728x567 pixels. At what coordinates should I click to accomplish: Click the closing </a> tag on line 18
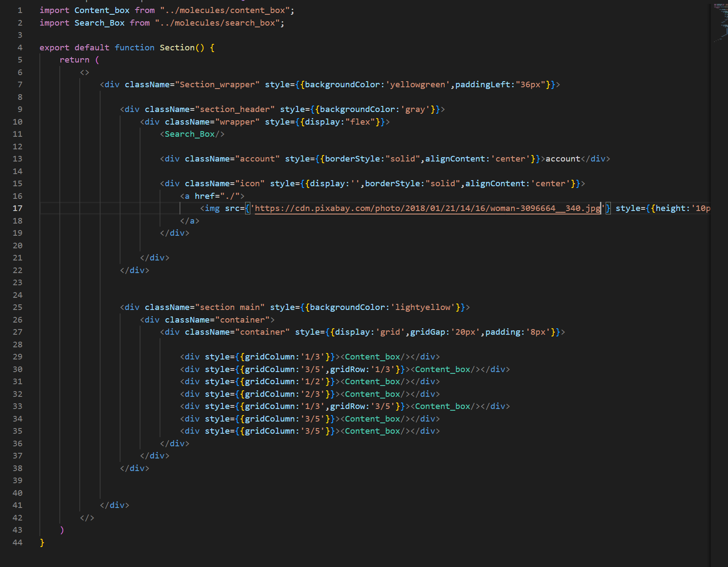click(190, 221)
